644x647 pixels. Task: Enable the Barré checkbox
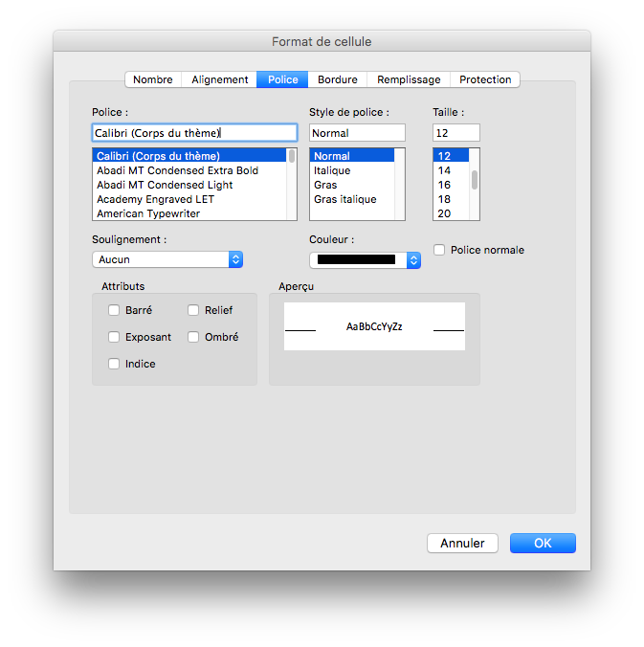tap(114, 310)
